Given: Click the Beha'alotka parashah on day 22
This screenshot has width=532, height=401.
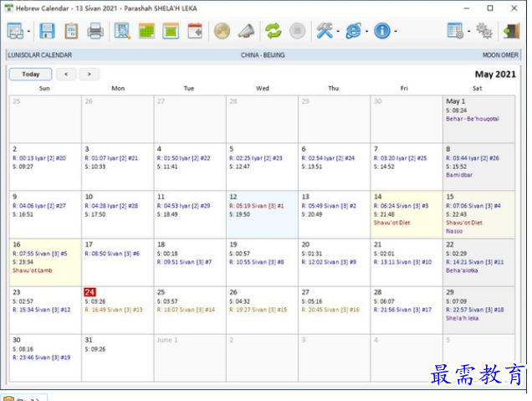Looking at the screenshot, I should click(462, 270).
